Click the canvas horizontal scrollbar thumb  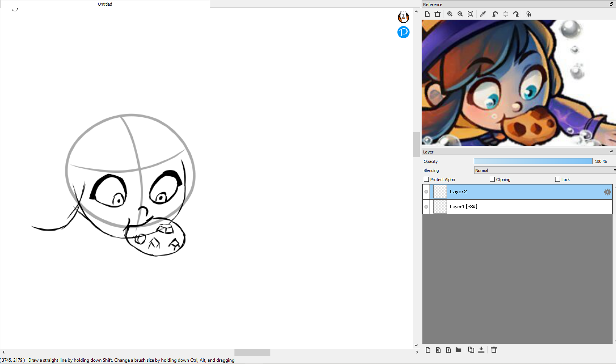pos(252,352)
